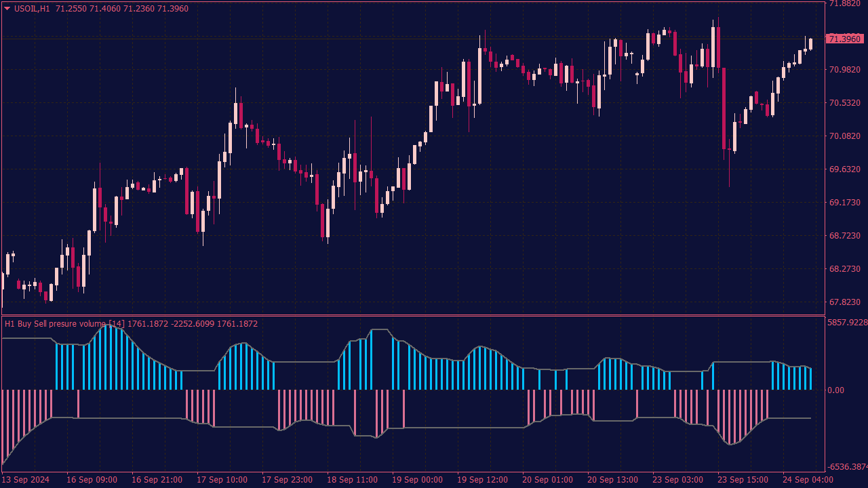Click the 68.7230 price axis label
Image resolution: width=868 pixels, height=488 pixels.
coord(844,236)
